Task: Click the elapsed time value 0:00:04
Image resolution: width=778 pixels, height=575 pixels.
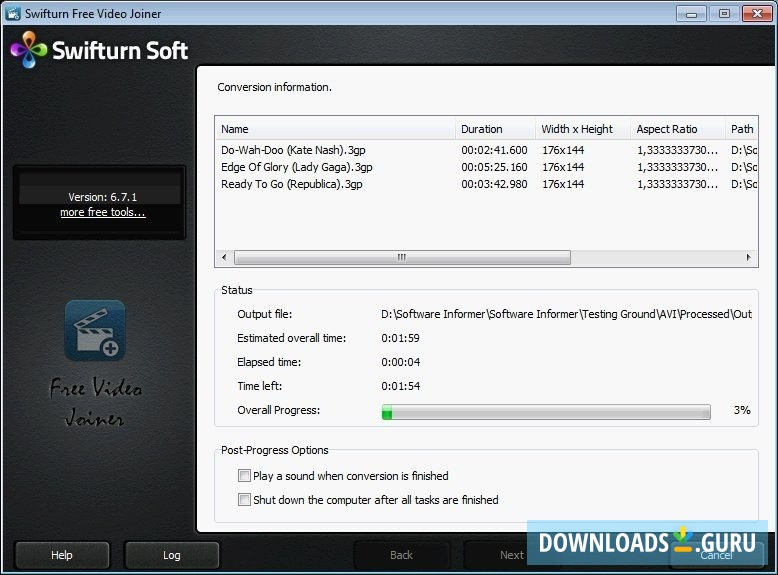Action: pyautogui.click(x=400, y=362)
